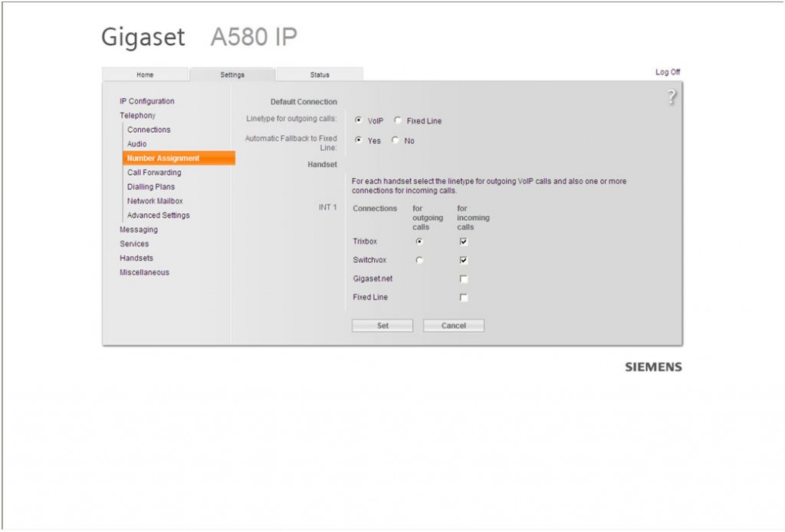Choose Yes for automatic fallback
The height and width of the screenshot is (532, 785).
(359, 140)
